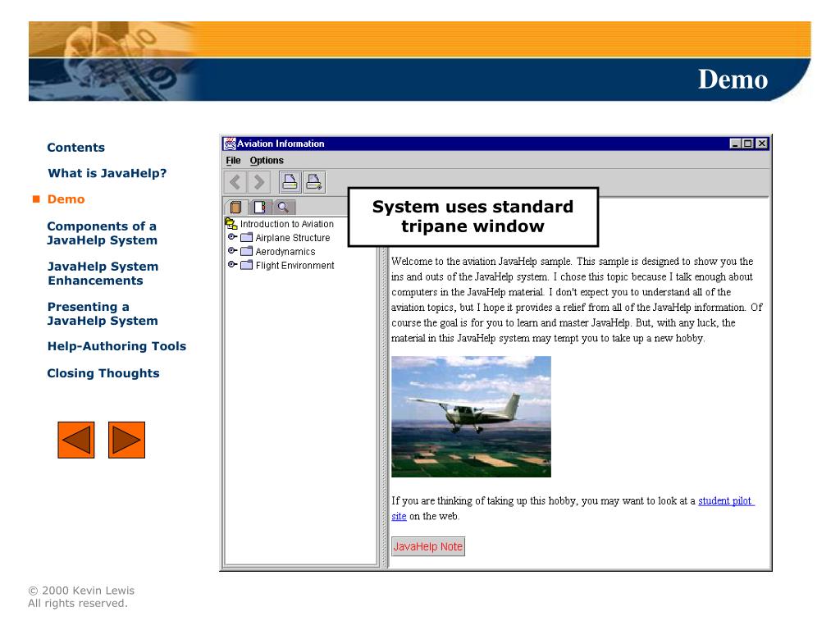Click the JavaHelp Note button
The image size is (840, 630).
[x=428, y=546]
